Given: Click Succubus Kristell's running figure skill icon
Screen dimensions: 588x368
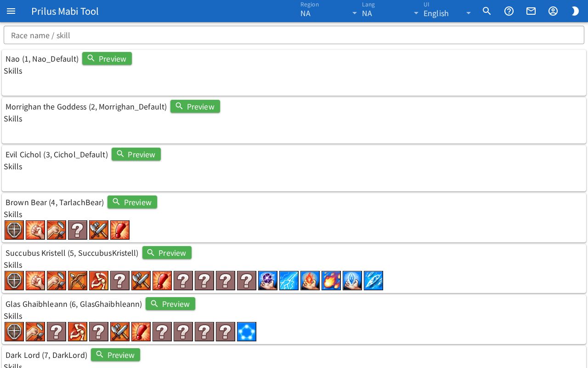Looking at the screenshot, I should [99, 281].
